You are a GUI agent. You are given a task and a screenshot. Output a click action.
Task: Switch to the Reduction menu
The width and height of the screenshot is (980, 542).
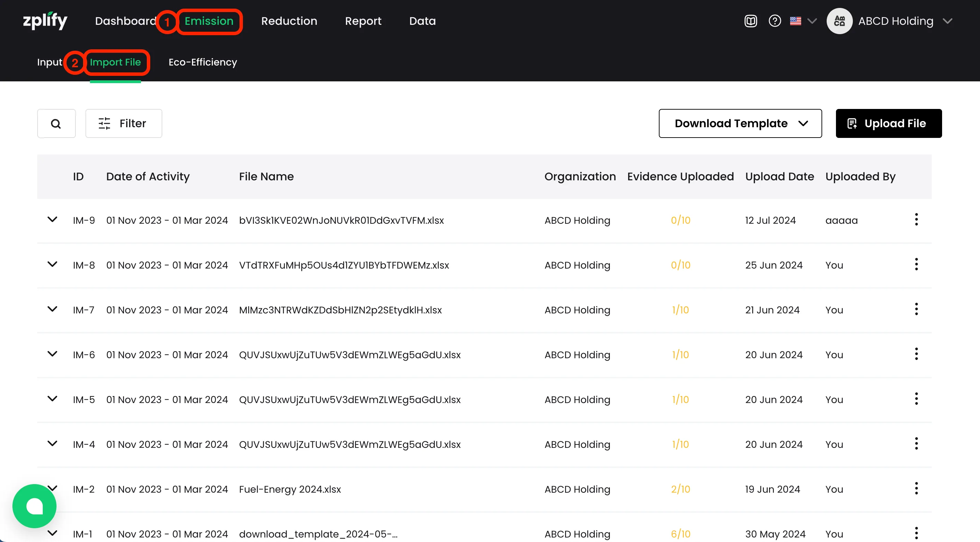coord(289,21)
